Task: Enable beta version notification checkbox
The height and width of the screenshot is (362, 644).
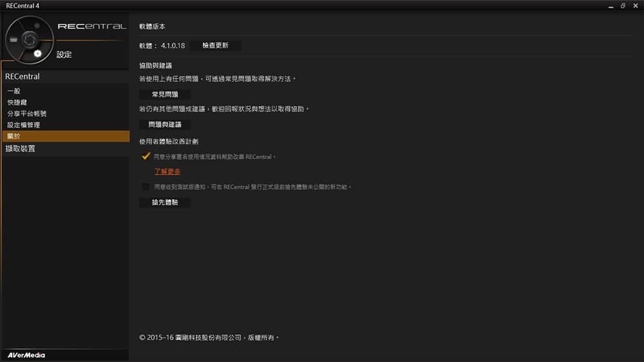Action: click(x=146, y=187)
